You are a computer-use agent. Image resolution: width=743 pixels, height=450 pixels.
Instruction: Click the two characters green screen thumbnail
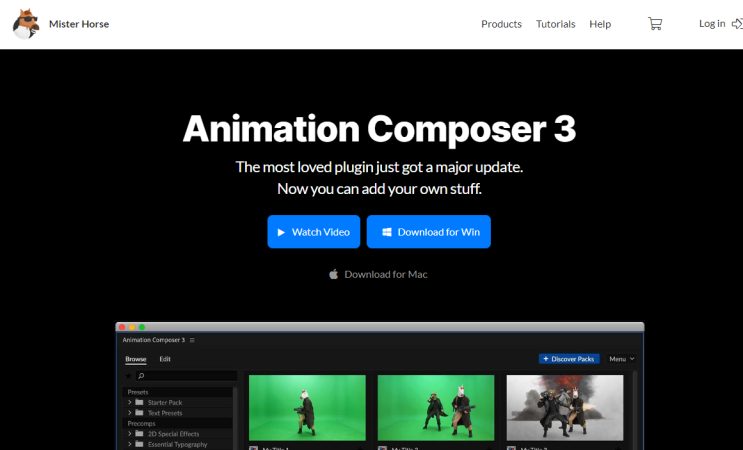point(436,408)
